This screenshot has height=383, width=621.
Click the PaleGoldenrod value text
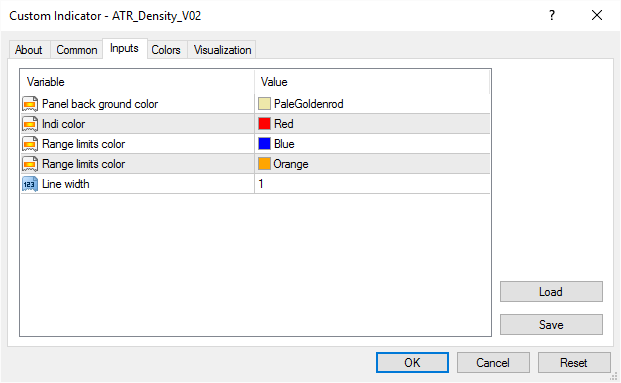click(x=309, y=104)
